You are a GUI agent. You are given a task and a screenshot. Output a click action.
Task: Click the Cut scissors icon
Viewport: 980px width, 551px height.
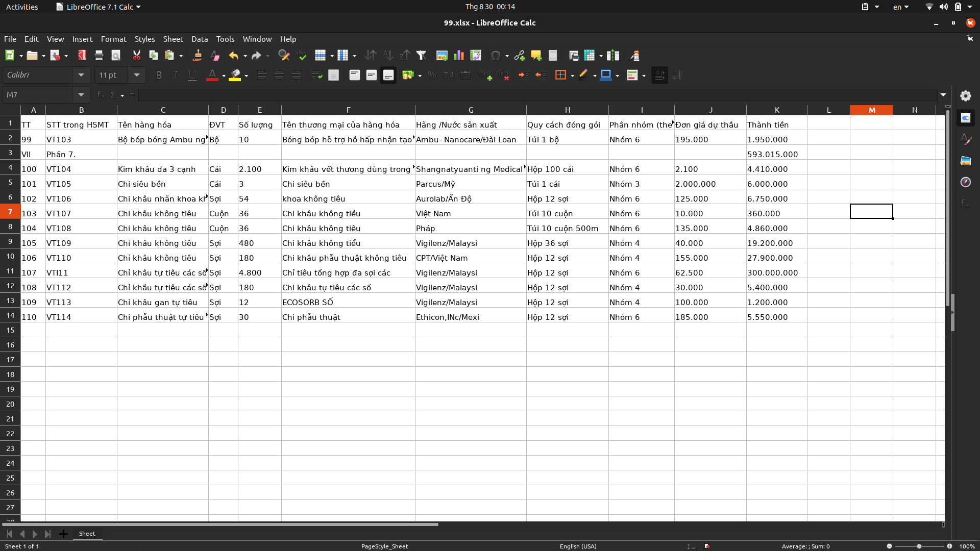tap(136, 56)
